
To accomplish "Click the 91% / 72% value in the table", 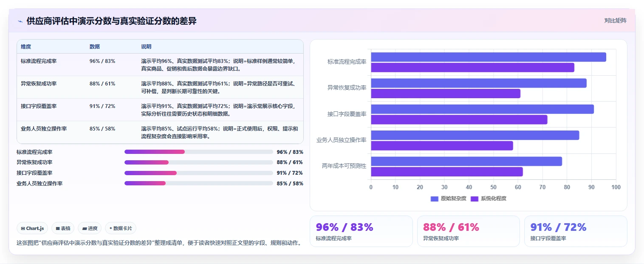I will [x=102, y=106].
